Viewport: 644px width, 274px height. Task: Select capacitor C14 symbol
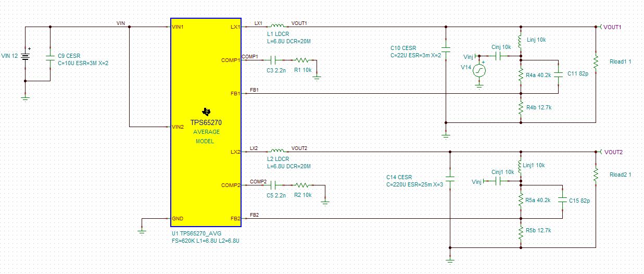tap(451, 178)
